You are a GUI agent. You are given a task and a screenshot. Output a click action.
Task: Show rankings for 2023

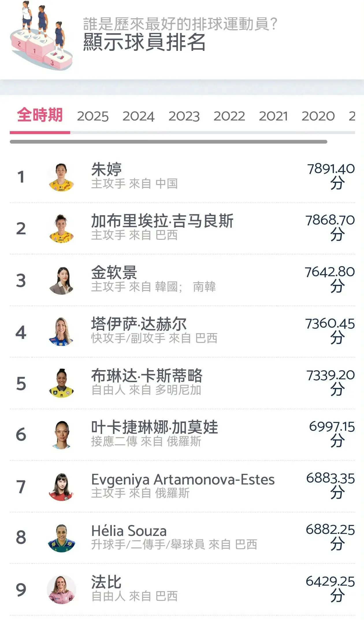pos(184,116)
